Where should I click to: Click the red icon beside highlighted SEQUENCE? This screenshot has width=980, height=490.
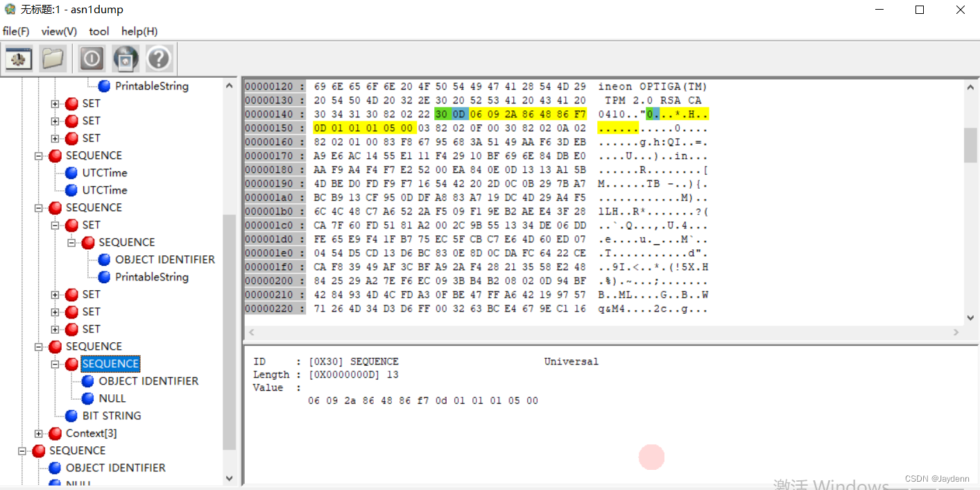coord(72,364)
